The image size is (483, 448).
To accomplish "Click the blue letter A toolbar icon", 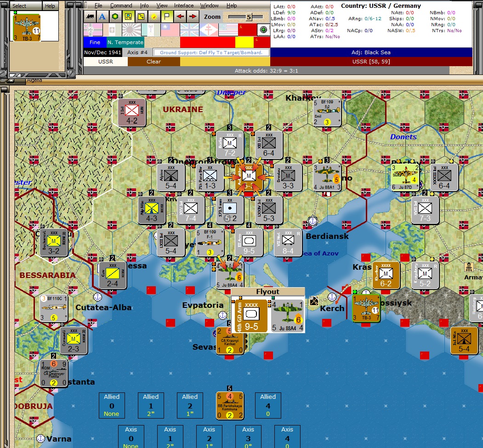I will pos(102,17).
